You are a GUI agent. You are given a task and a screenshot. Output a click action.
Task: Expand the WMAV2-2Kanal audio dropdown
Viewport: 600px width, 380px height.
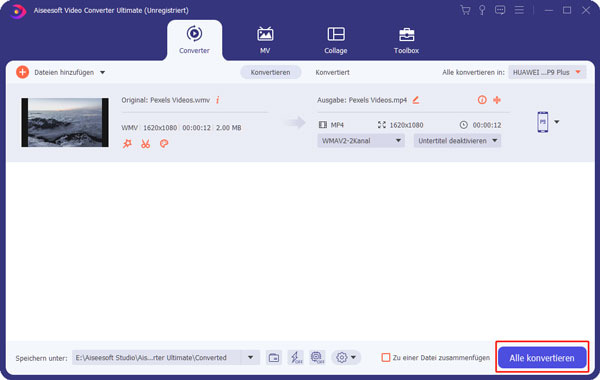click(x=360, y=141)
